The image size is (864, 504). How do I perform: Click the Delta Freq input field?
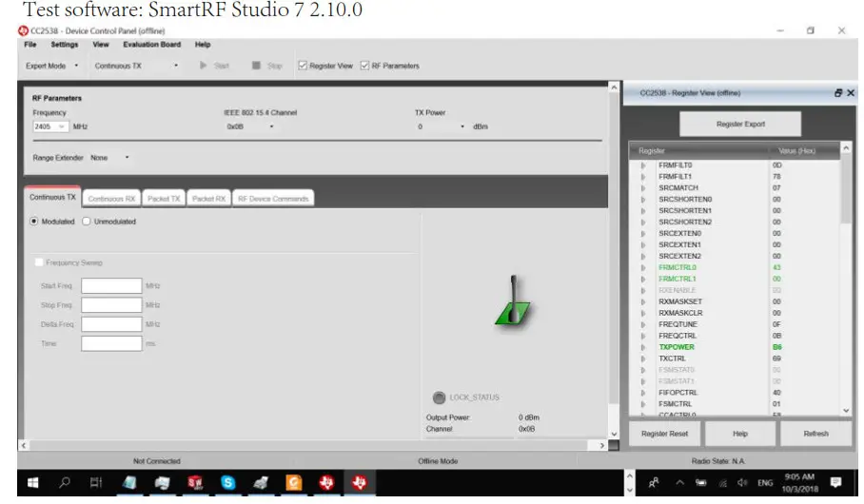pos(111,324)
